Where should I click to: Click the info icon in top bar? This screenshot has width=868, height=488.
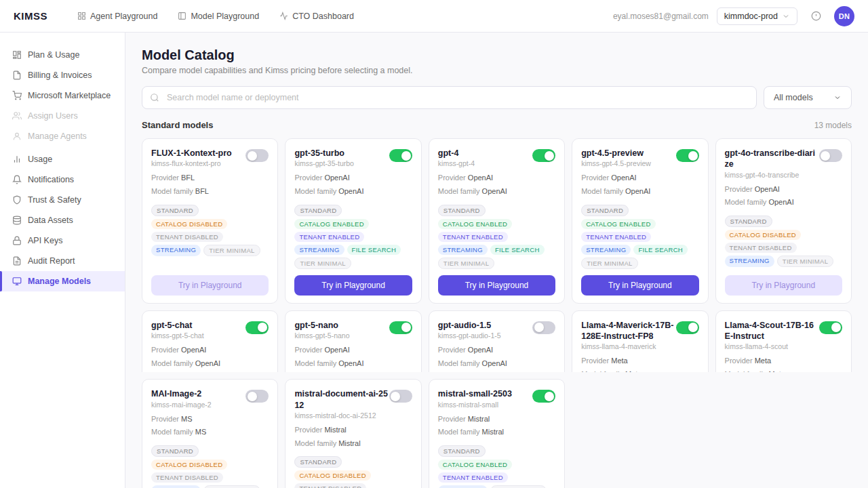pos(816,16)
